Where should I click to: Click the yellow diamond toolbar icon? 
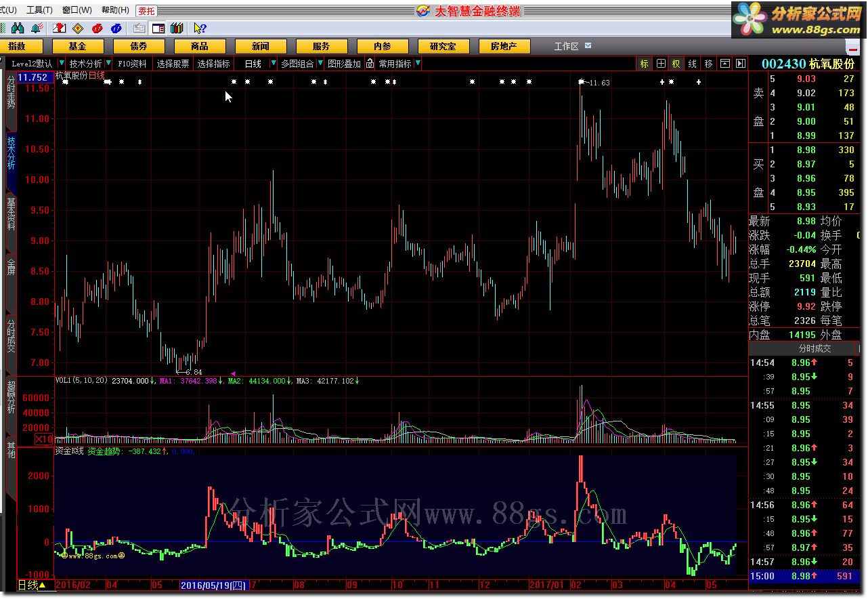pos(78,28)
